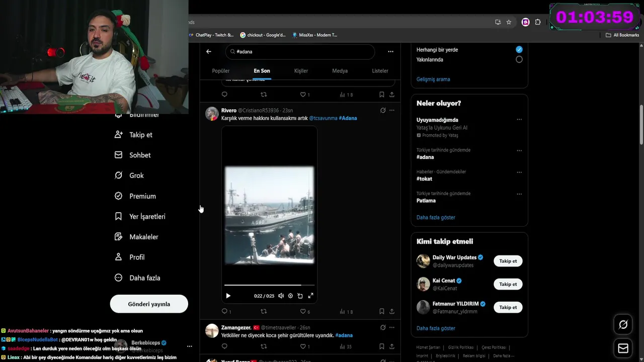View analytics of Rivero's post
Viewport: 644px width, 362px height.
coord(346,312)
